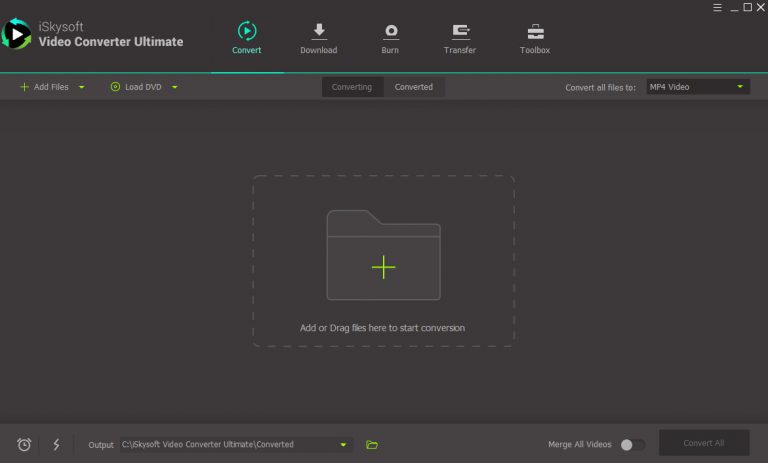Click the lightning bolt high-speed conversion icon
Screen dimensions: 768x463
coord(56,444)
